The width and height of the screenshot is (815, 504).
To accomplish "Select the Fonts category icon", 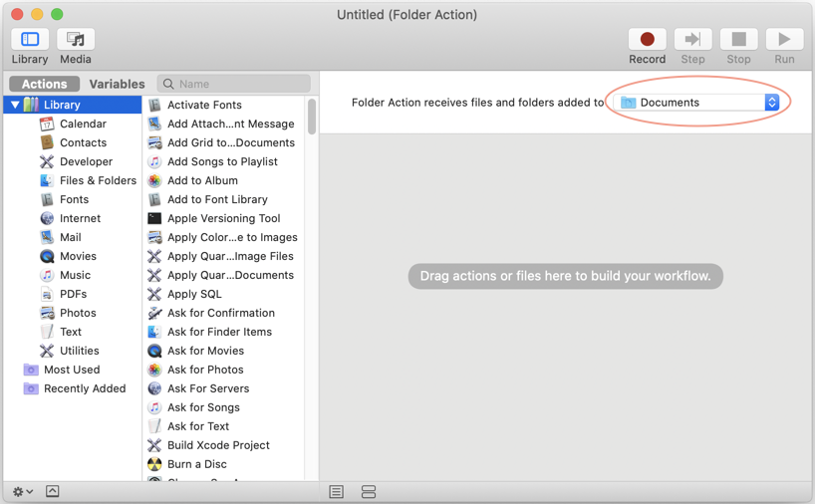I will click(47, 199).
